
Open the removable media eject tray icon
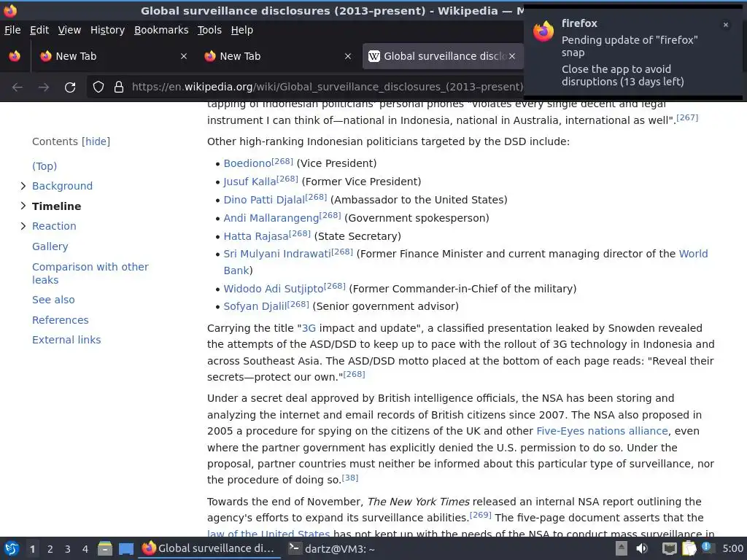pos(622,548)
